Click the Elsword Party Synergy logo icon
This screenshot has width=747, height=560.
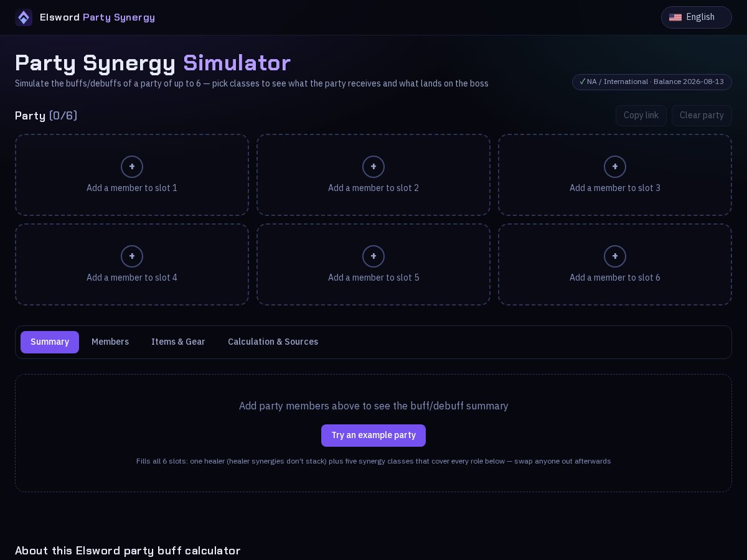(x=24, y=17)
